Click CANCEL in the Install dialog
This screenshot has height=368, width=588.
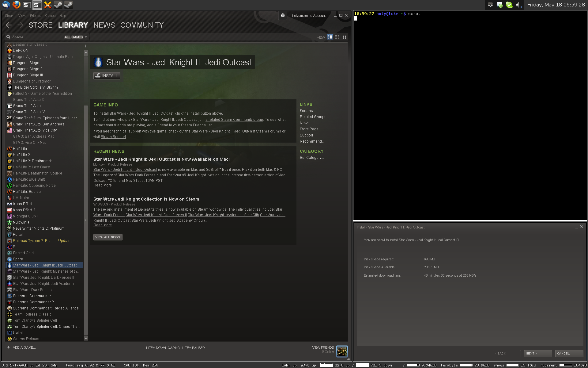pos(569,354)
